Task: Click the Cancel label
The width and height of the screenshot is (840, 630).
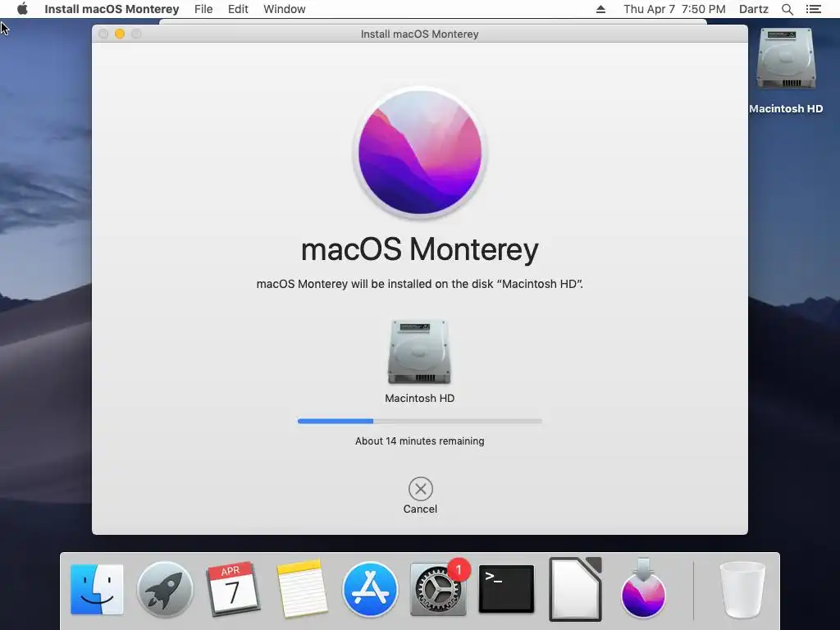Action: [x=420, y=509]
